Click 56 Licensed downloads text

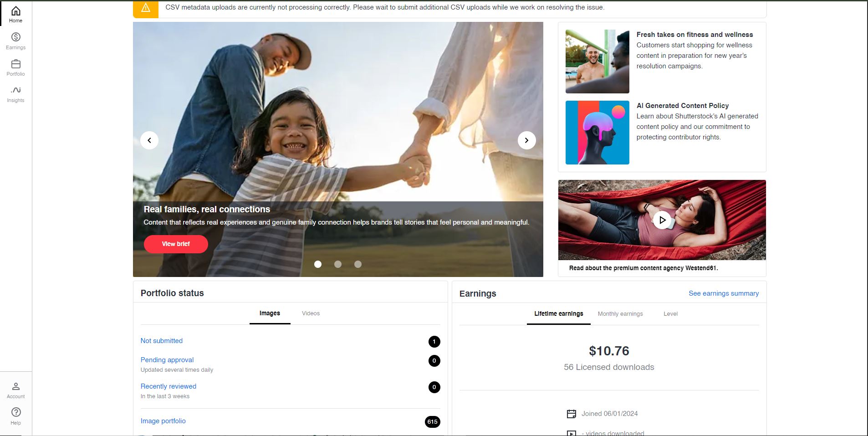point(609,367)
